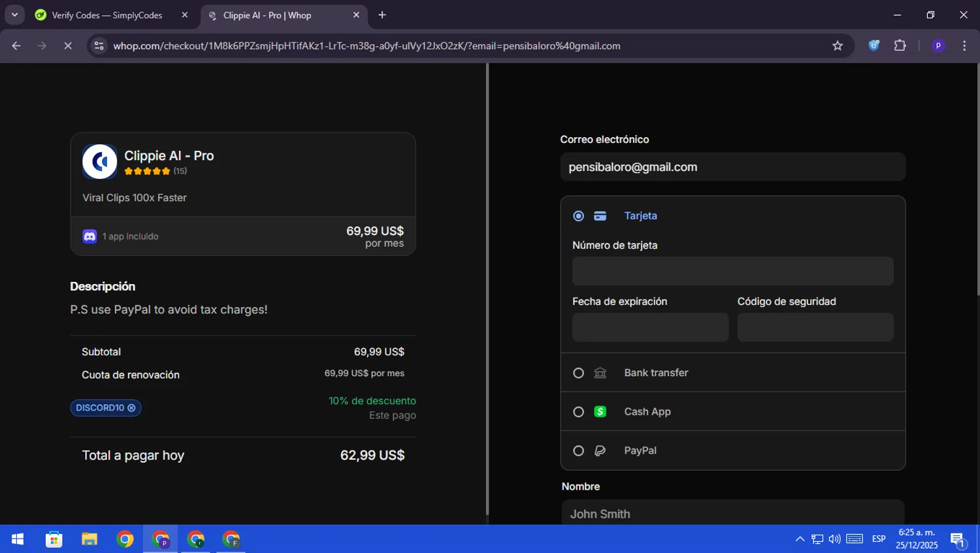Click the 1 app incluido text
This screenshot has height=553, width=980.
pos(130,236)
